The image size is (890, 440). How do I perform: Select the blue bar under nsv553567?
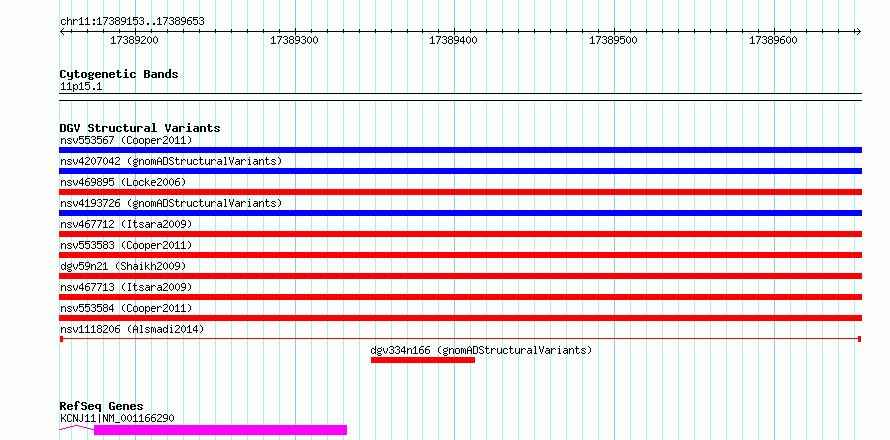[x=460, y=150]
